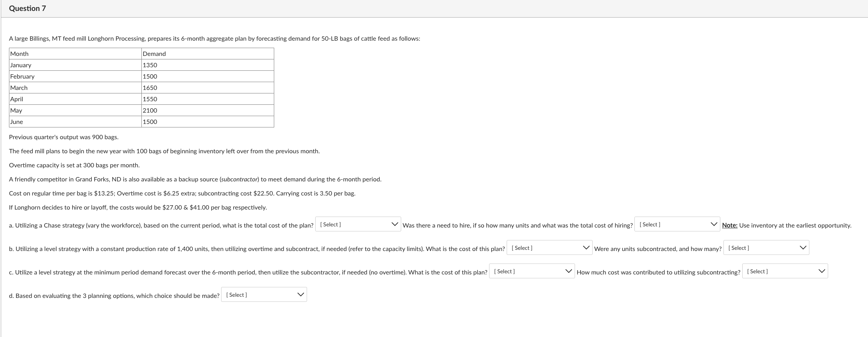
Task: Click the June demand cell showing 1500
Action: 149,122
